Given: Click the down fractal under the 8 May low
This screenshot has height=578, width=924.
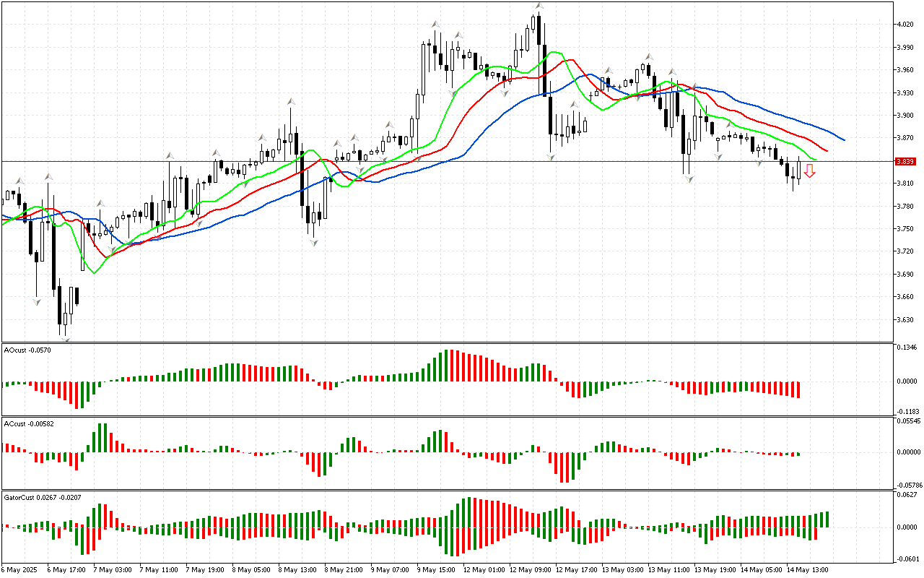Looking at the screenshot, I should (x=314, y=243).
